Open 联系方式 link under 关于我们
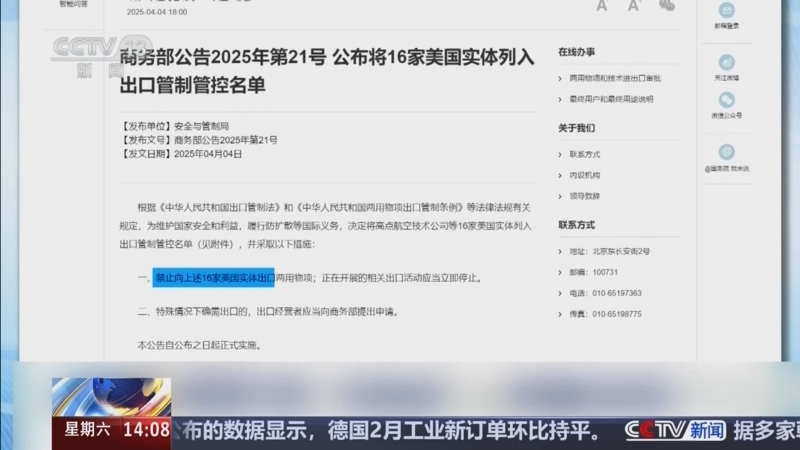This screenshot has width=800, height=450. tap(585, 154)
